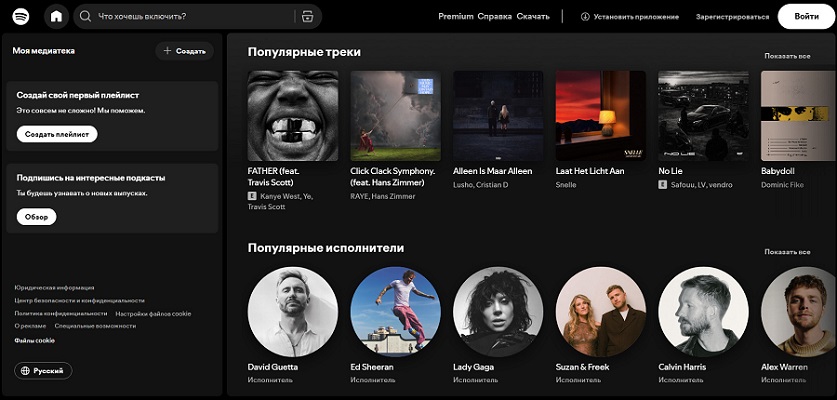The width and height of the screenshot is (837, 400).
Task: Open the Click Clack Symphony cover
Action: [x=396, y=116]
